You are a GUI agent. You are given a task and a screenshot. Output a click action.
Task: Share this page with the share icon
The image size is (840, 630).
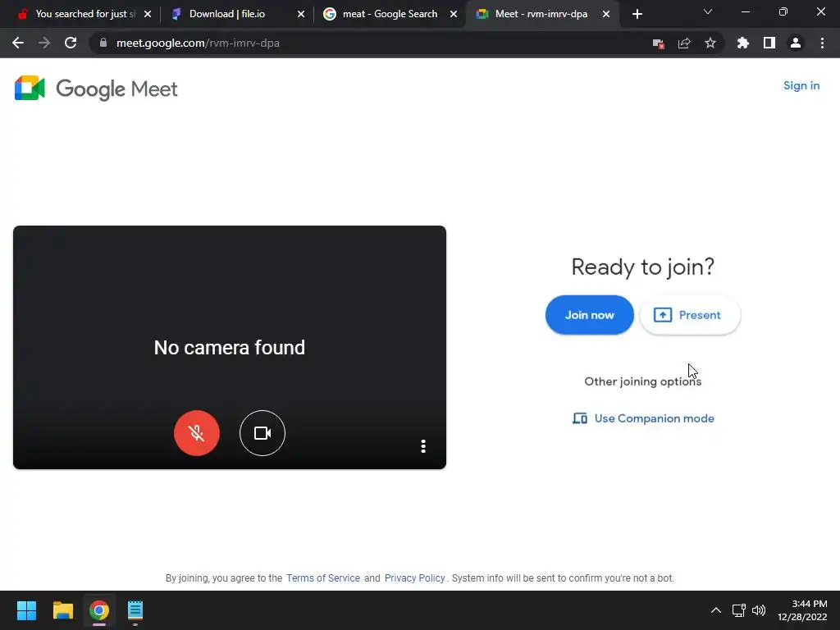(684, 43)
